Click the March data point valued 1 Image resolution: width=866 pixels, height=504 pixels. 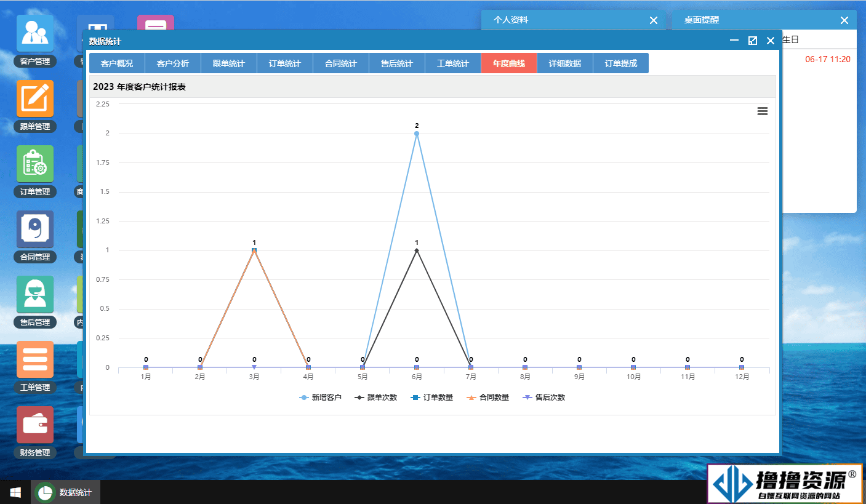tap(254, 250)
